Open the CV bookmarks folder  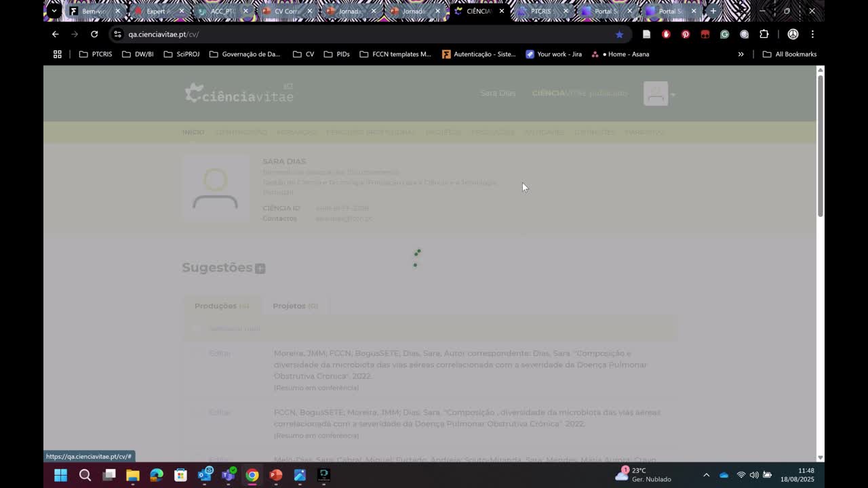pos(303,54)
